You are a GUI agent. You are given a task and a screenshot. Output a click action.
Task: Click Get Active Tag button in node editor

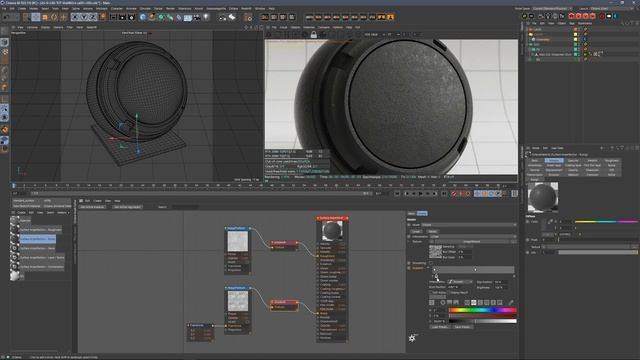[127, 207]
